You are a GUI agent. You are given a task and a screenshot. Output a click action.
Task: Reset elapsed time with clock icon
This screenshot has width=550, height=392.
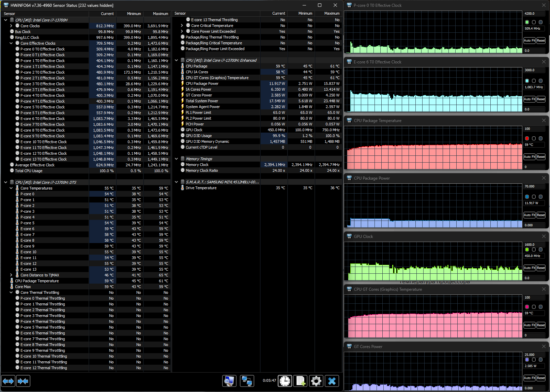pos(285,381)
